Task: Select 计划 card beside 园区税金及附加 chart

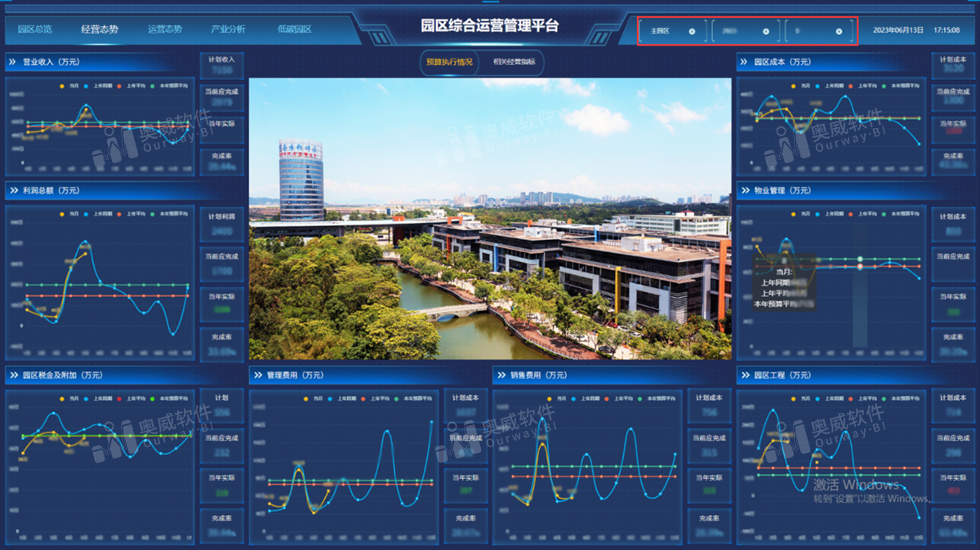Action: [221, 406]
